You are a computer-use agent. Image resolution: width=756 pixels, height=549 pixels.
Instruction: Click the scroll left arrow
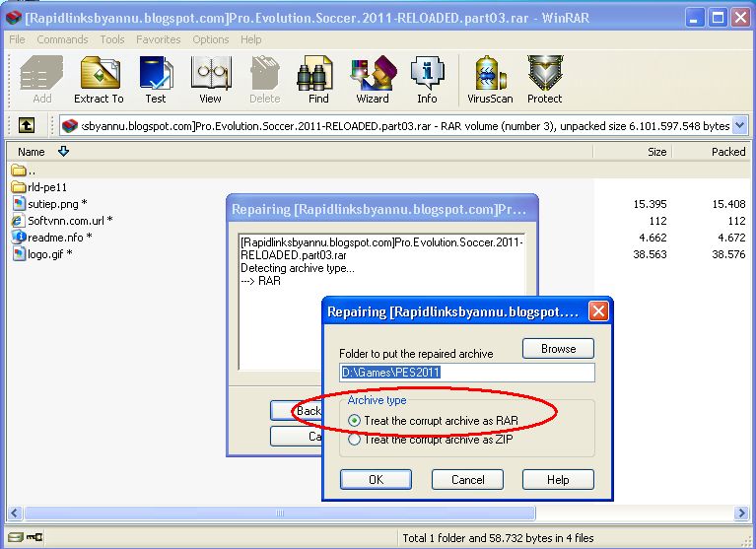click(x=15, y=513)
